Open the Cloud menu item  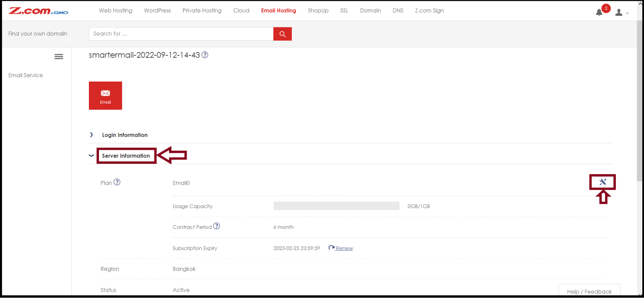pos(241,10)
